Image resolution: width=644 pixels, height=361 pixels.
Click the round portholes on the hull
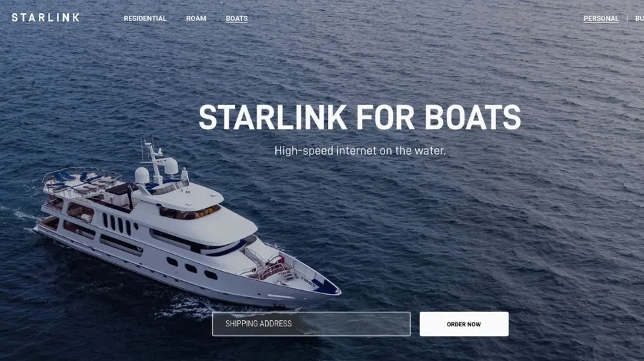click(191, 268)
